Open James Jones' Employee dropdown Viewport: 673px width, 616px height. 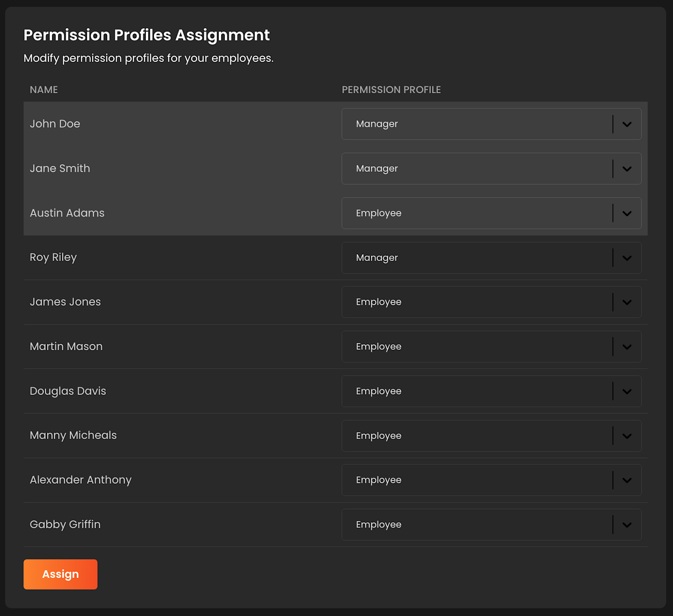coord(491,302)
